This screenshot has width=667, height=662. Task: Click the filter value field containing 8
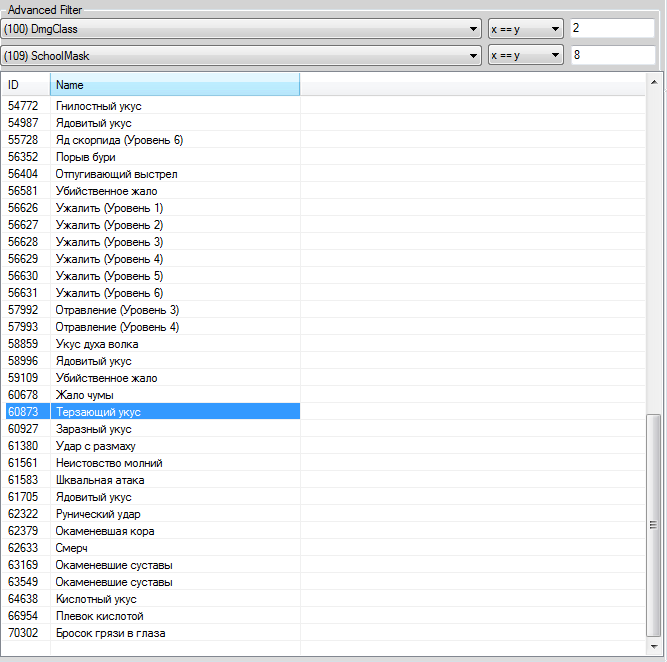(x=611, y=55)
